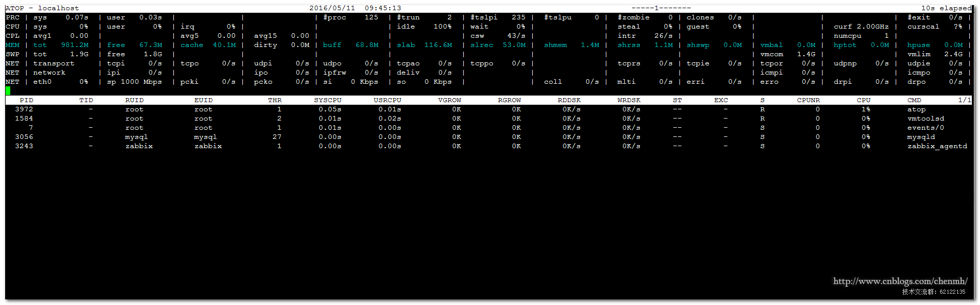Click the intr 26/s value
The width and height of the screenshot is (980, 305).
click(x=664, y=36)
